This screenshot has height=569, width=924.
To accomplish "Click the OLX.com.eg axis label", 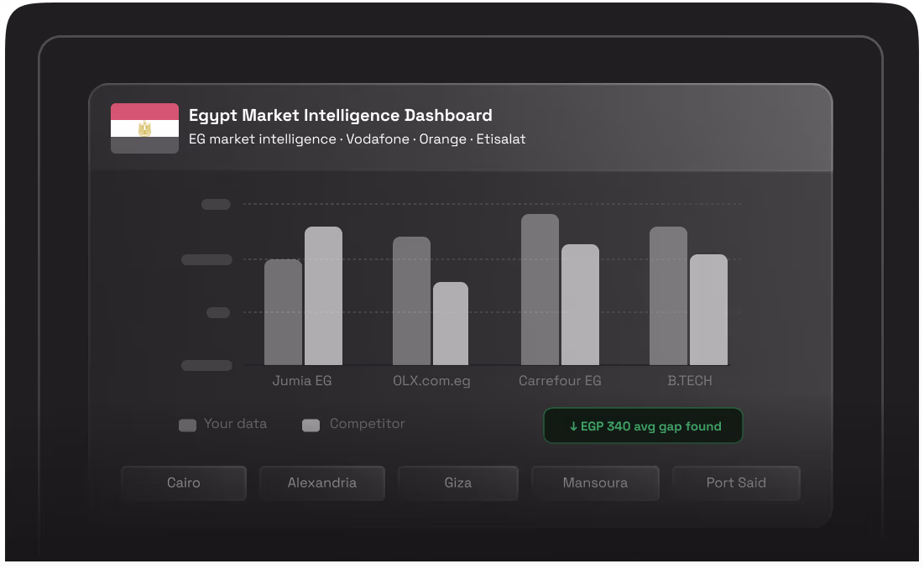I will click(x=431, y=380).
